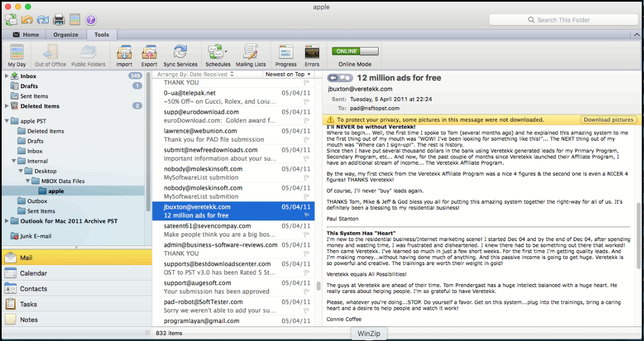Open the Schedules dropdown arrow
The width and height of the screenshot is (644, 341).
[226, 51]
